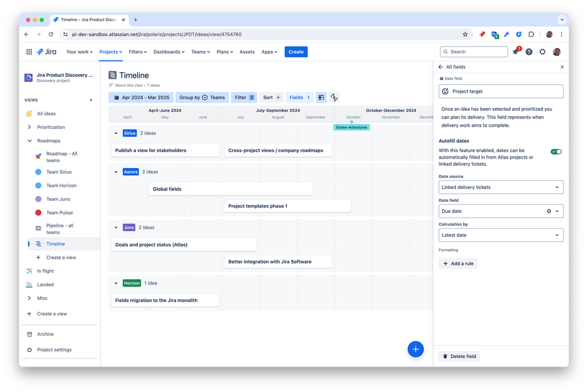This screenshot has height=392, width=588.
Task: Open the help question mark icon
Action: point(528,52)
